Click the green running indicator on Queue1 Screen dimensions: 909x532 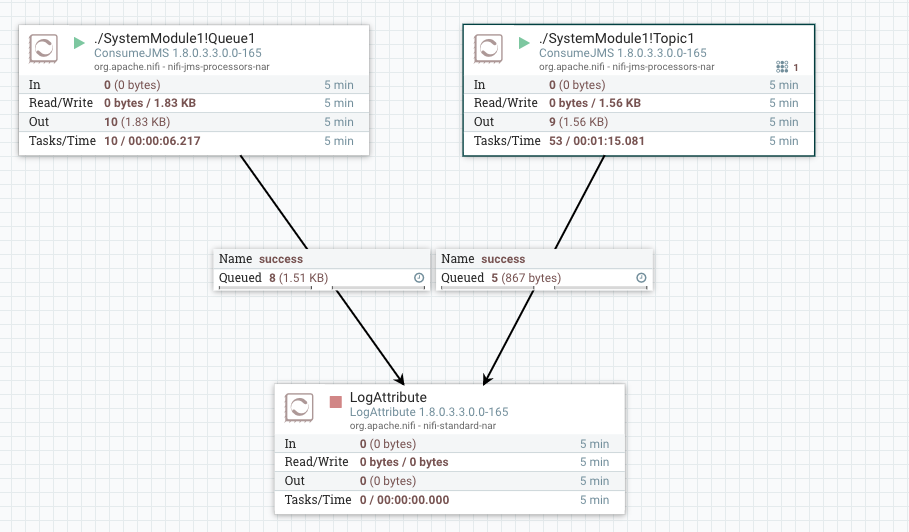[x=79, y=43]
